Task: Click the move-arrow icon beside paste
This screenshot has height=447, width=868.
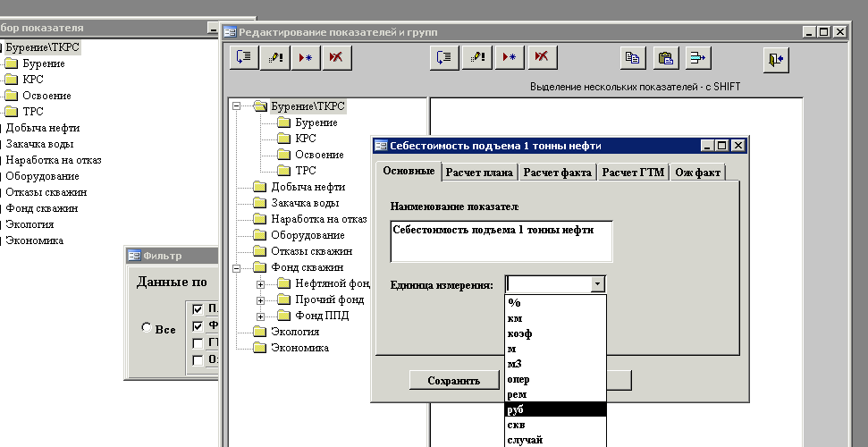Action: [x=699, y=57]
